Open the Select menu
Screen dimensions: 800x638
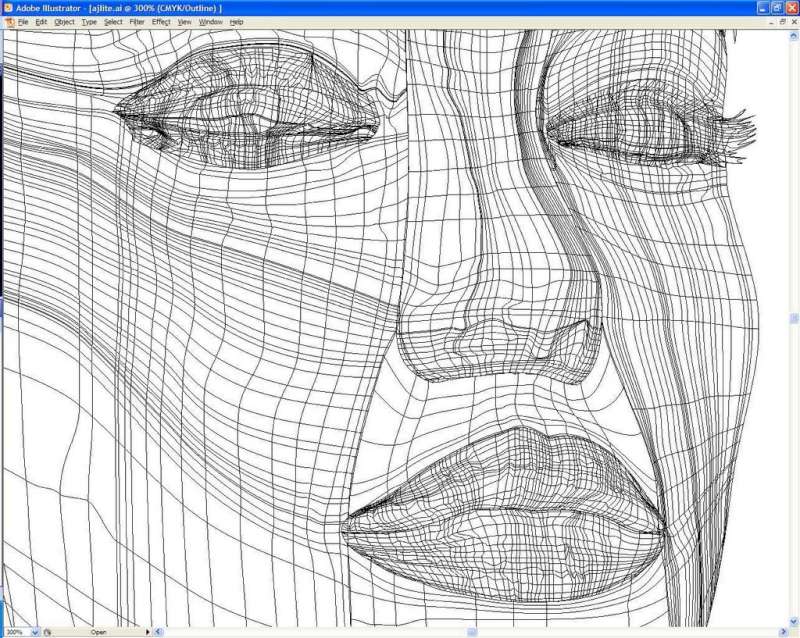(114, 21)
